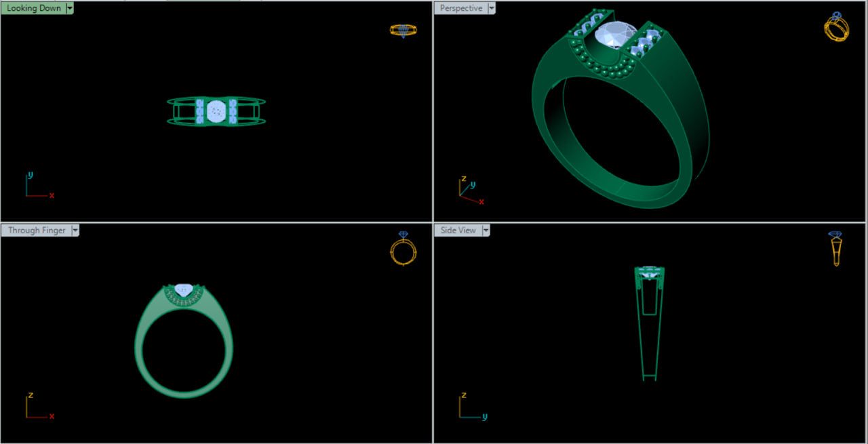
Task: Click the orange ring icon in Through Finger viewport
Action: point(403,249)
